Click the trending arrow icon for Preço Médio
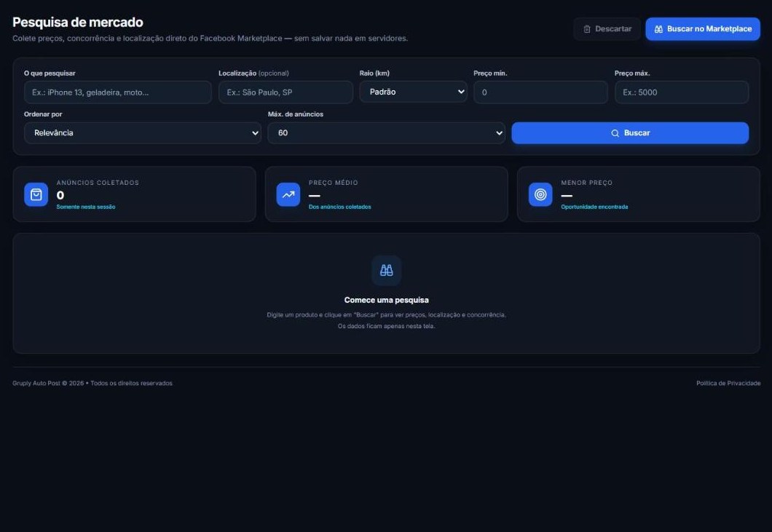 (288, 194)
